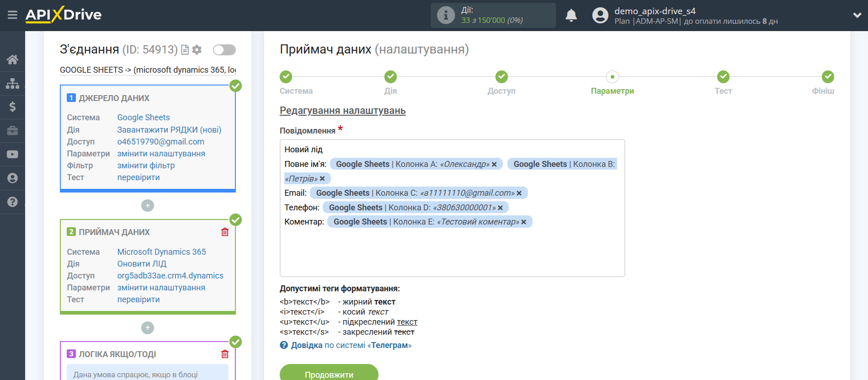The height and width of the screenshot is (380, 868).
Task: Add block after data receiver
Action: pos(148,328)
